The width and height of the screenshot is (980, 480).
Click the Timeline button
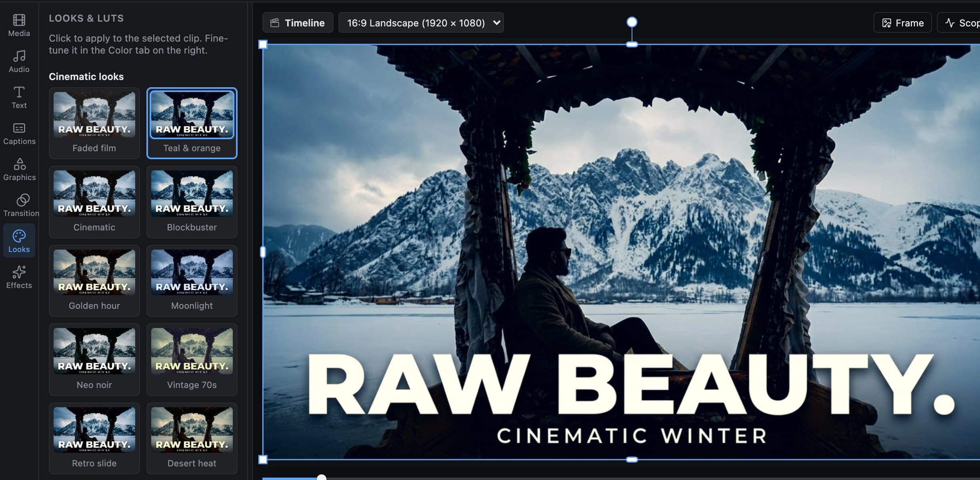298,23
